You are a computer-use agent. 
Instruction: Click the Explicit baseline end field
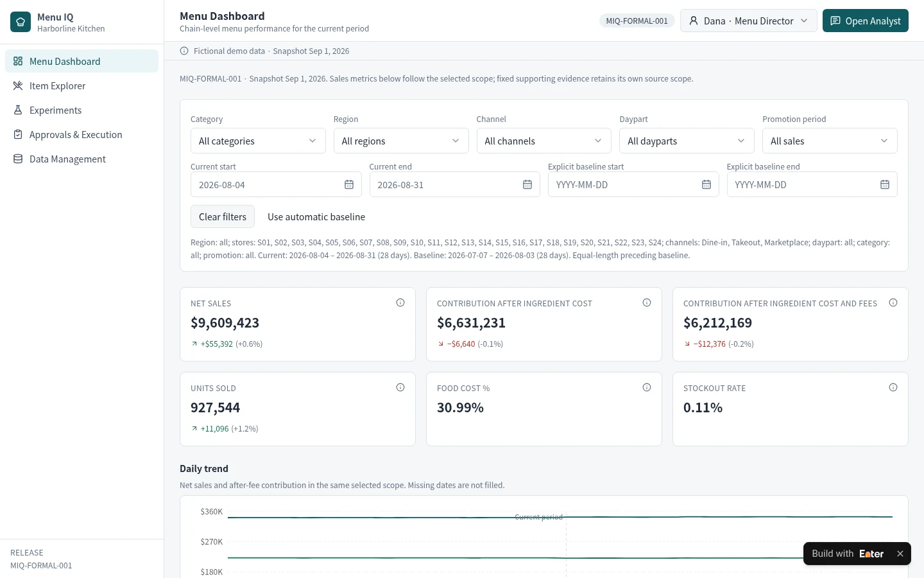[812, 184]
